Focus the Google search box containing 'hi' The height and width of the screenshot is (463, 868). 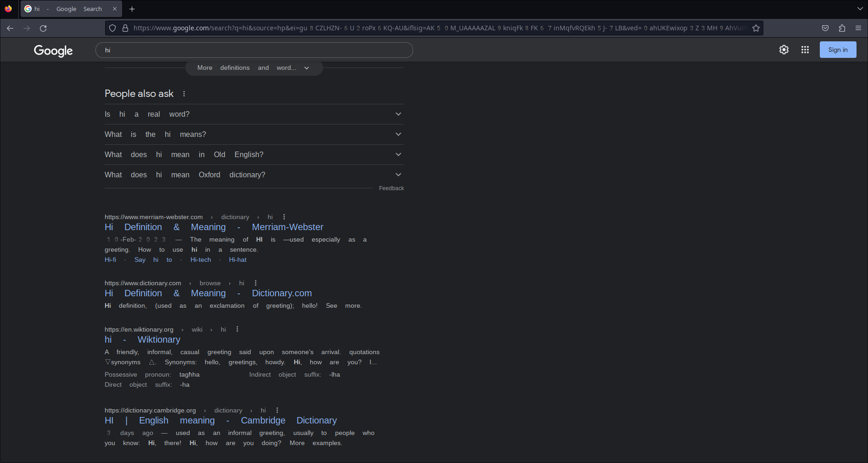[254, 50]
